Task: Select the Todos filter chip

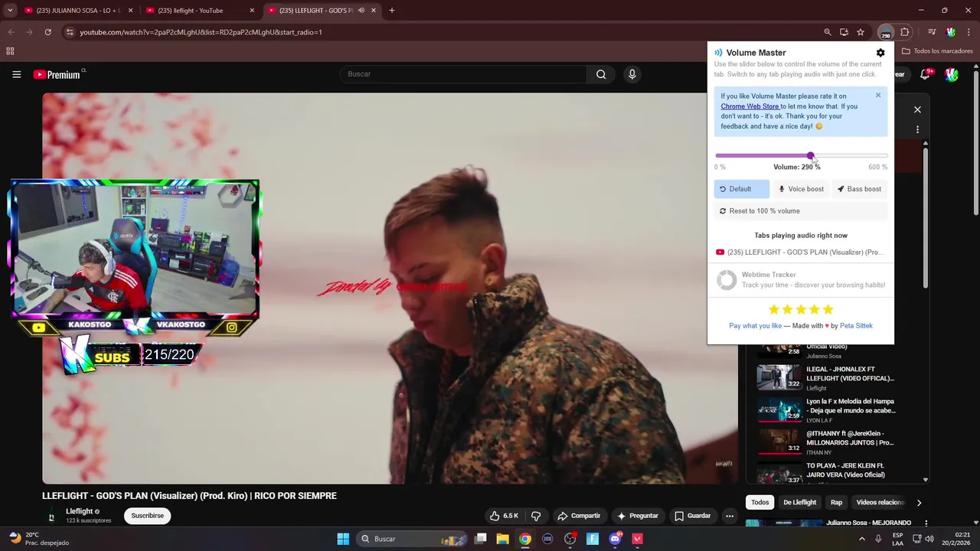Action: (x=759, y=503)
